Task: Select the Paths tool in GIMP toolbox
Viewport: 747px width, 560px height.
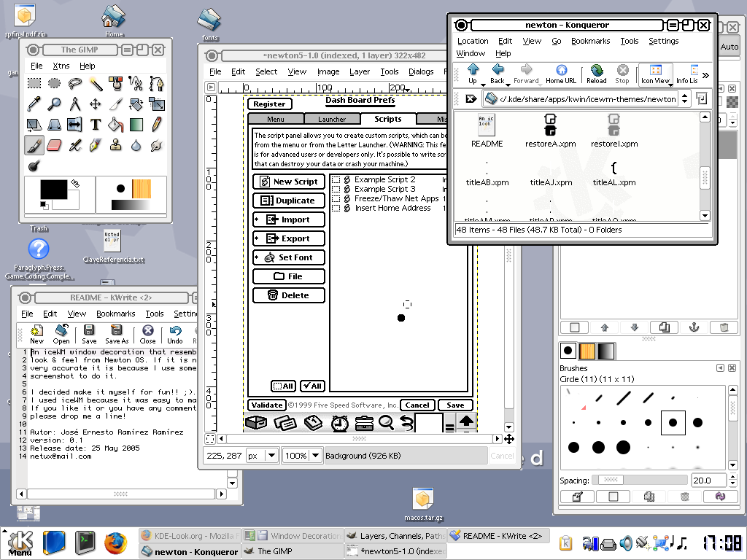Action: tap(156, 84)
